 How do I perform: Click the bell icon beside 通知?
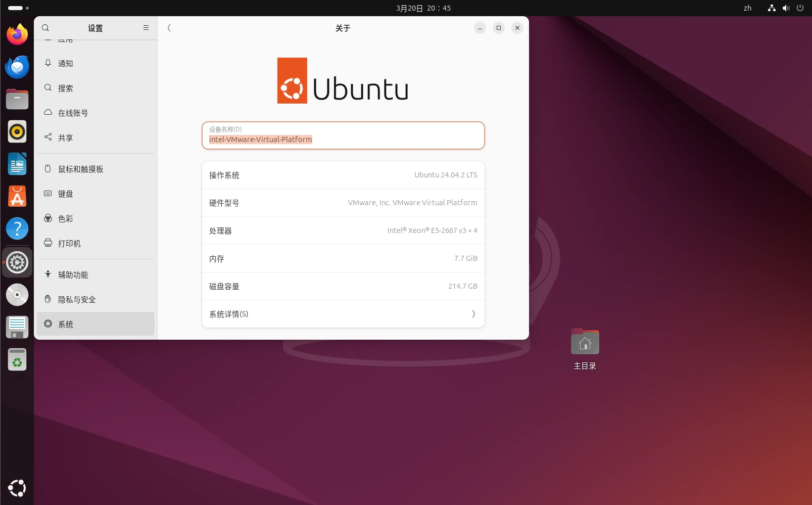coord(48,63)
